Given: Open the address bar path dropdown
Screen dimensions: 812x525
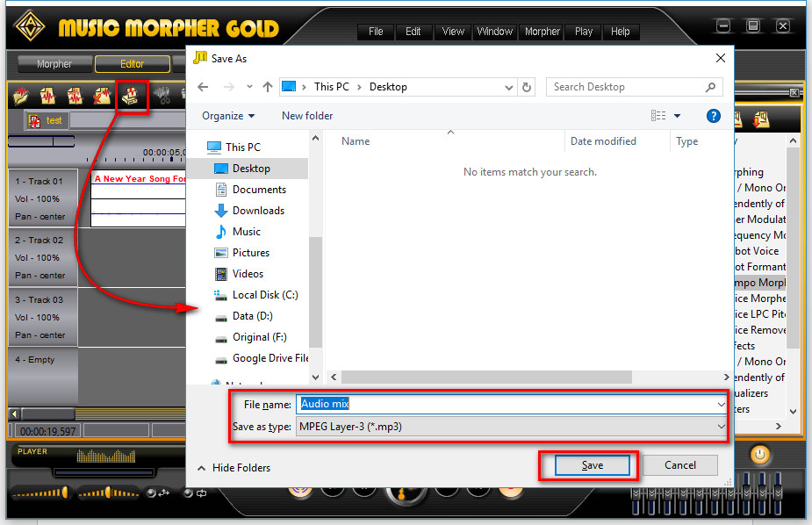Looking at the screenshot, I should (x=508, y=88).
